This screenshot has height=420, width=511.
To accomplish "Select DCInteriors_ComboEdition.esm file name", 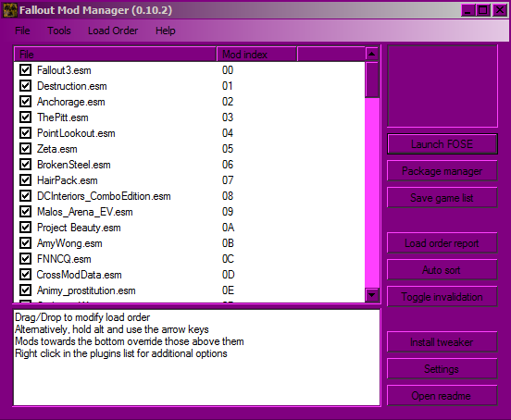I will tap(104, 196).
